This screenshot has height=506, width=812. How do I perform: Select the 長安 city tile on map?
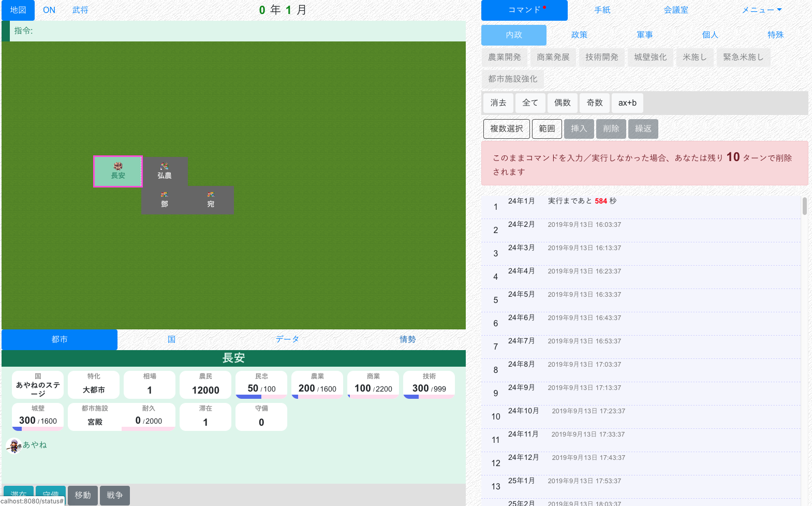pyautogui.click(x=118, y=171)
